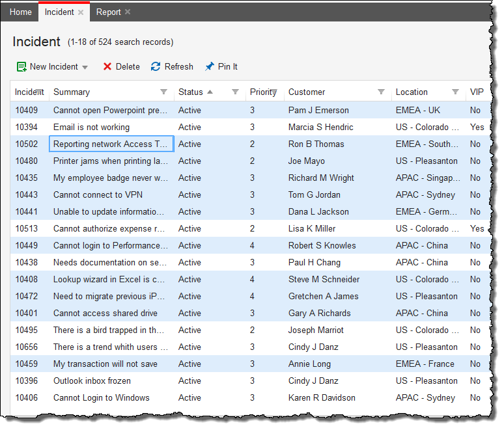Select 'Cannot connect to VPN' summary
504x428 pixels.
[98, 195]
